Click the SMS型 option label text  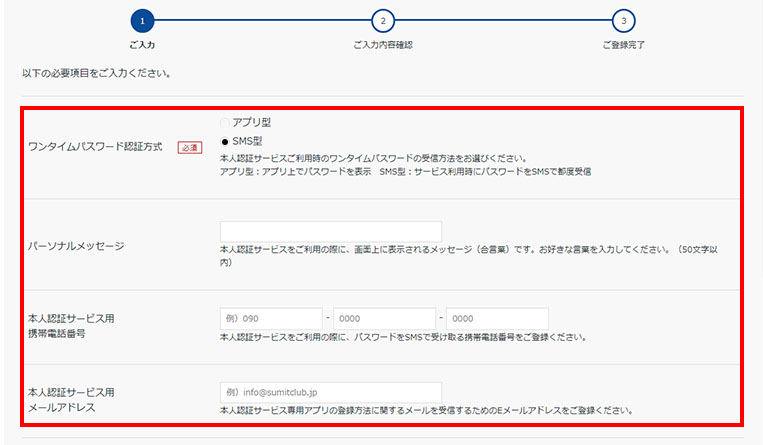(248, 141)
